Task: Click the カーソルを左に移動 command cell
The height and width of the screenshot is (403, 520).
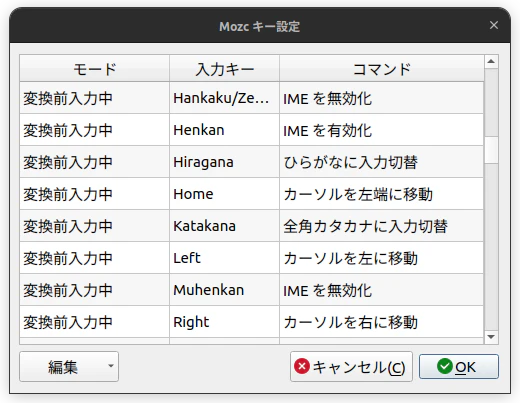Action: pos(382,258)
